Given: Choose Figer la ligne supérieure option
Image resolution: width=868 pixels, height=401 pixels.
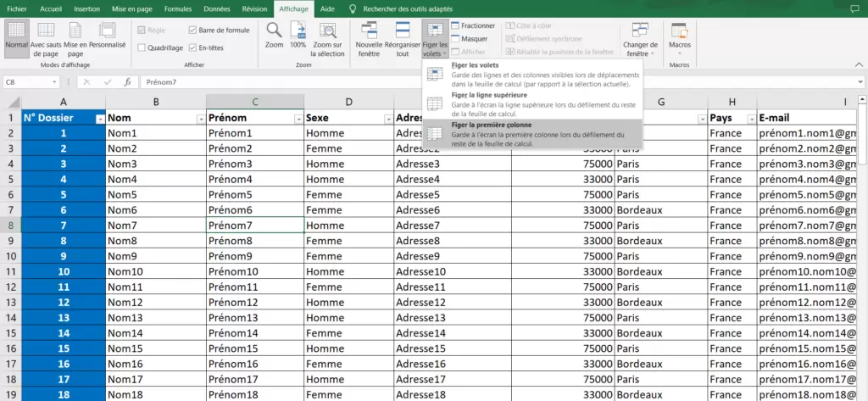Looking at the screenshot, I should 532,104.
